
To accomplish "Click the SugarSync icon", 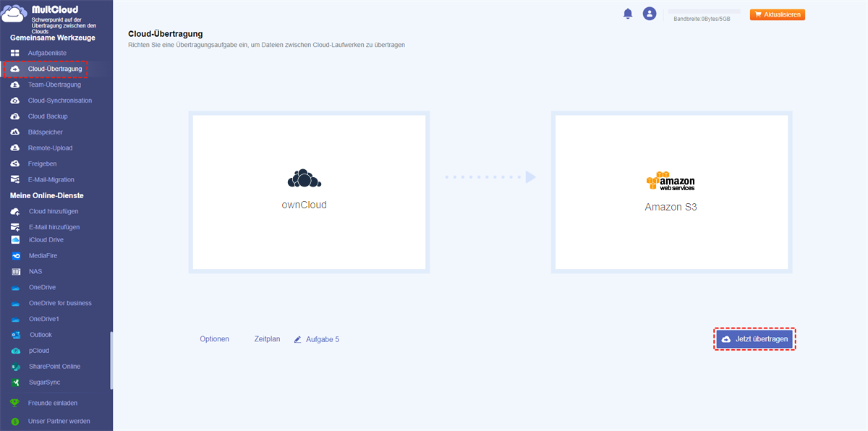I will [15, 383].
